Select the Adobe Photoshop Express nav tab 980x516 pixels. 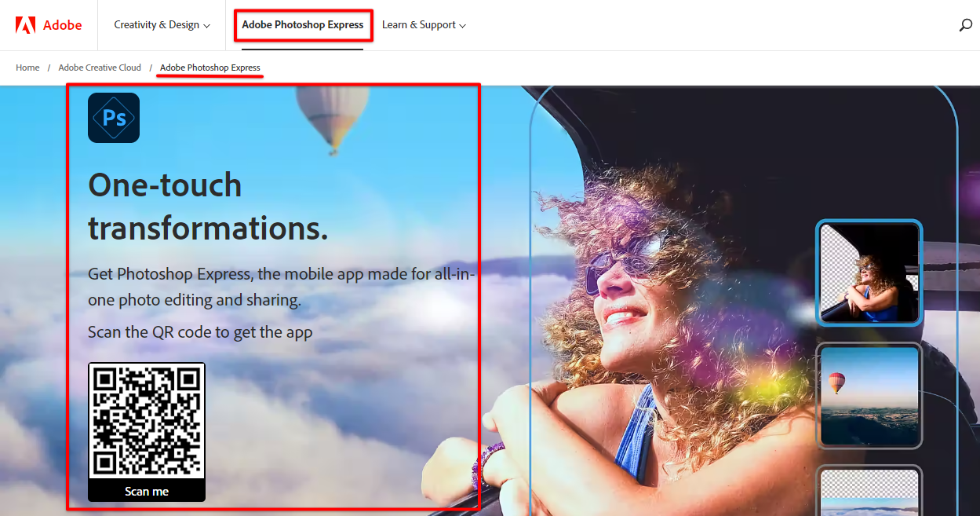pos(303,25)
